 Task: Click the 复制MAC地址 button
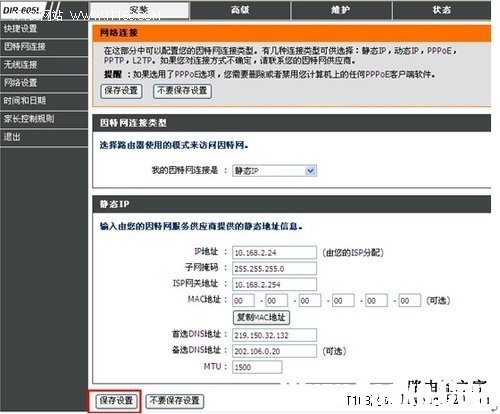(261, 317)
